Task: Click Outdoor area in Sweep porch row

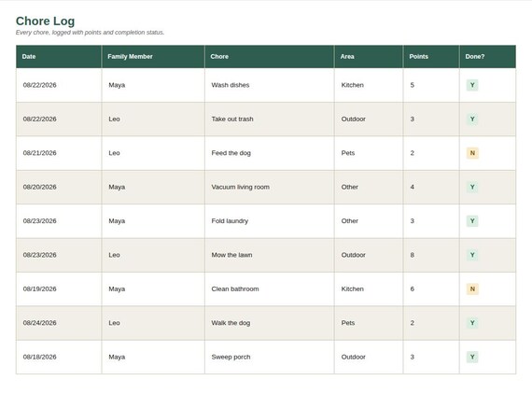Action: tap(353, 357)
